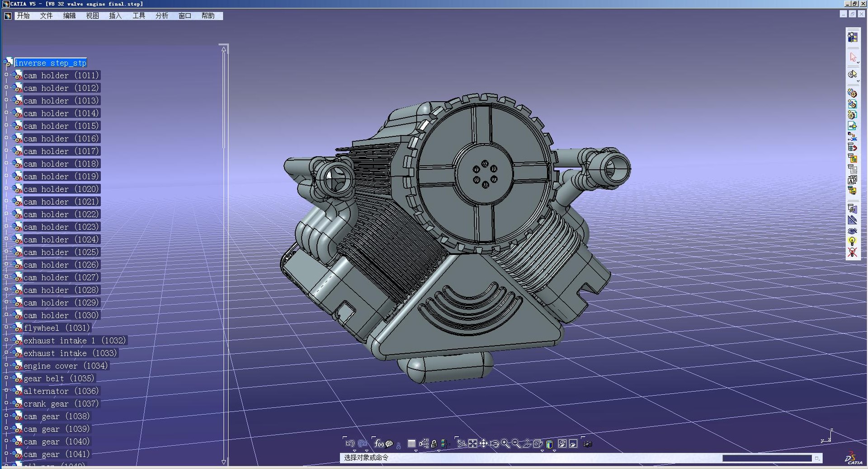Select the Pan arrows tool
This screenshot has height=469, width=868.
point(483,444)
